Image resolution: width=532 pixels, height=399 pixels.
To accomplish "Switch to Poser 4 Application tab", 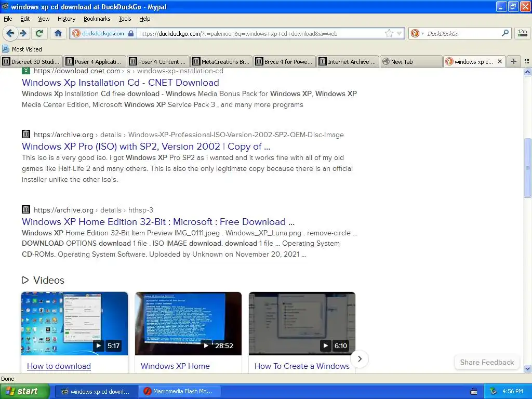I will [95, 61].
